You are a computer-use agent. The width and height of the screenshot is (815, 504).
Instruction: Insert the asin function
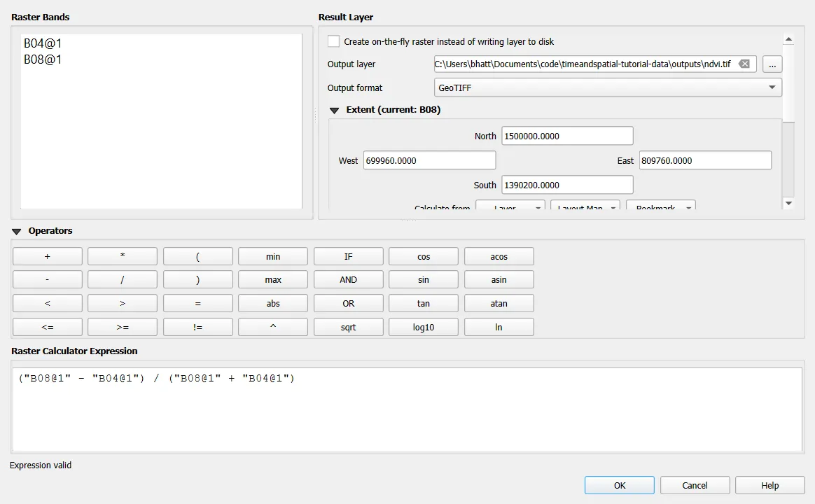(x=499, y=279)
